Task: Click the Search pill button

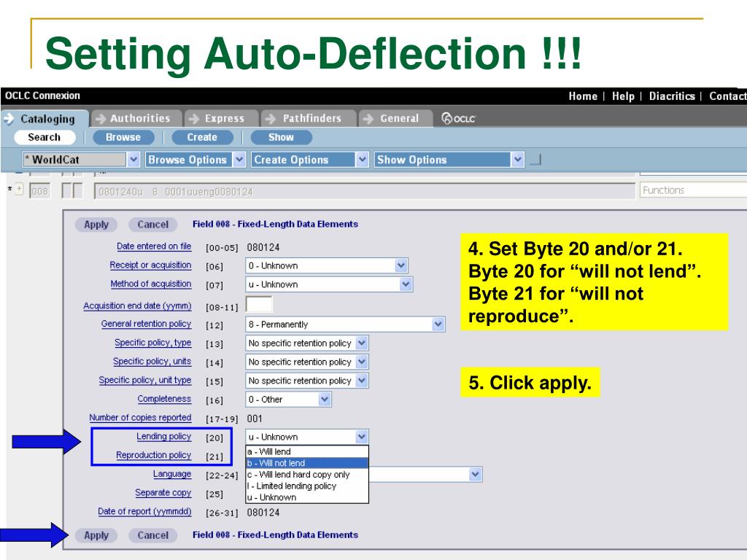Action: [44, 137]
